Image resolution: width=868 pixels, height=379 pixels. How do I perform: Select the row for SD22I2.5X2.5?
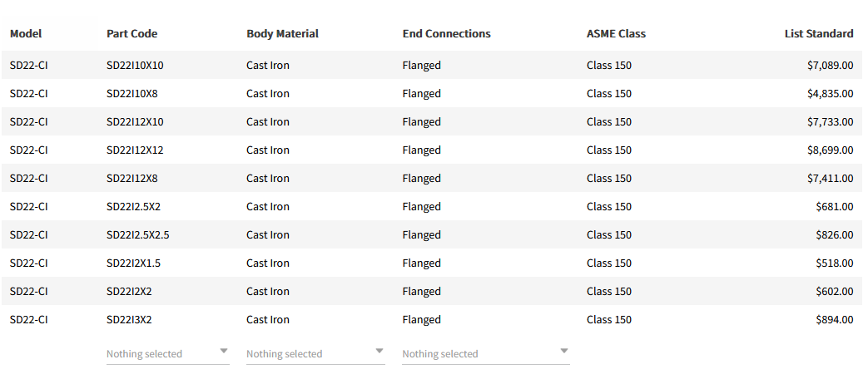coord(137,235)
